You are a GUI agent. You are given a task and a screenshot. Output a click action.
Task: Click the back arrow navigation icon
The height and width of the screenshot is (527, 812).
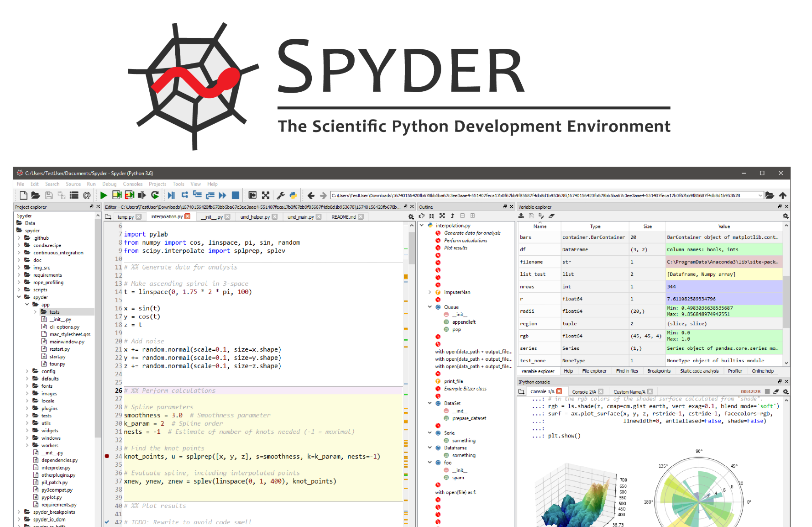311,195
